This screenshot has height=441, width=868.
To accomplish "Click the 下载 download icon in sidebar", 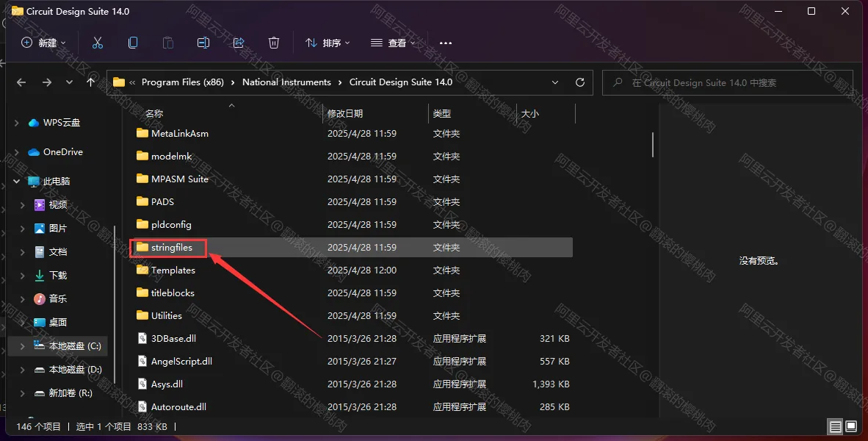I will [40, 276].
